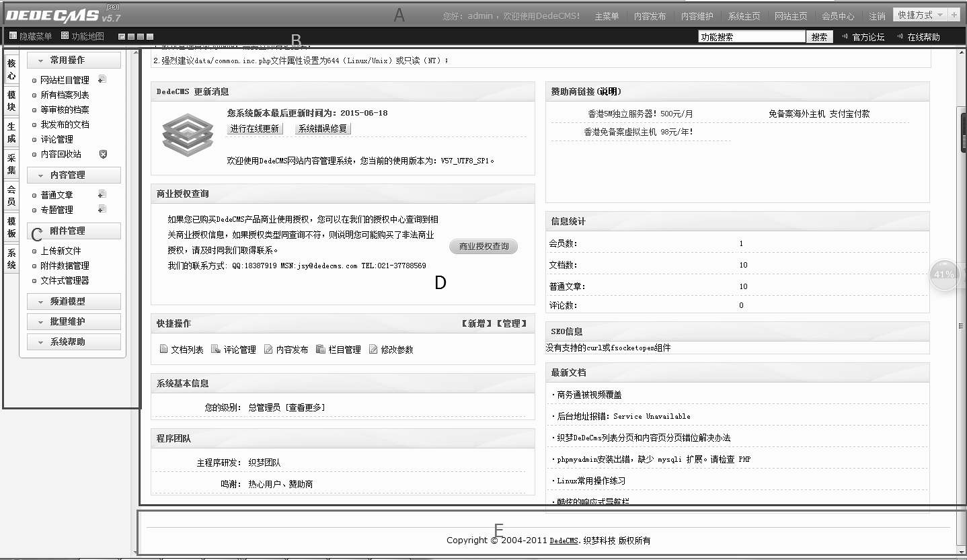Switch to the 模板 side tab
The width and height of the screenshot is (967, 560).
point(11,227)
